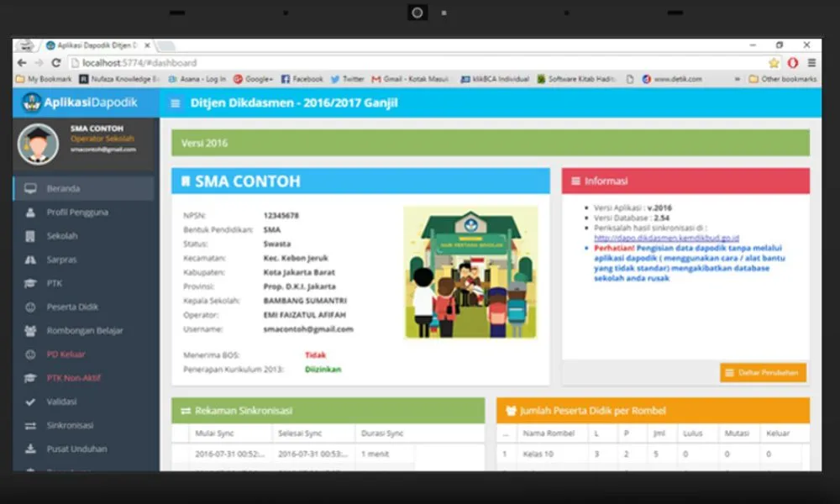
Task: Bookmark the page using the star icon
Action: pyautogui.click(x=773, y=62)
